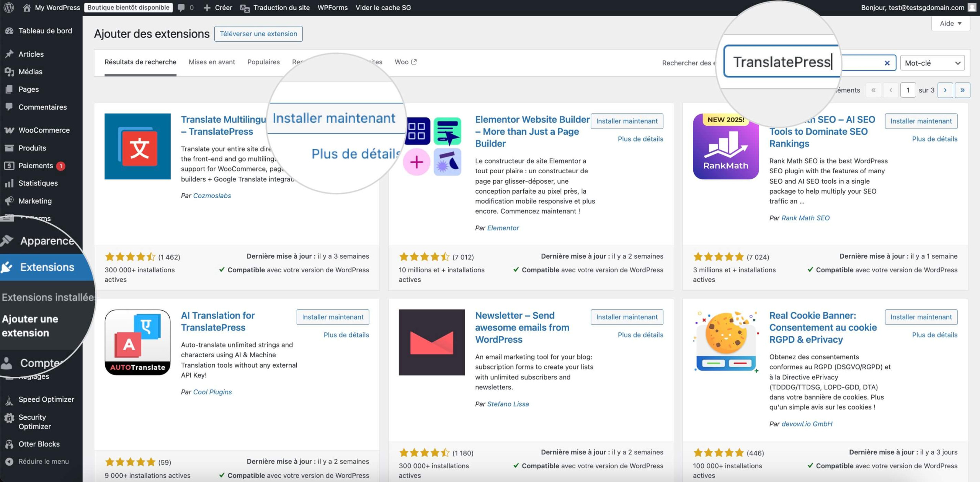Open the Cozmoslabs author link
This screenshot has height=482, width=980.
point(212,195)
